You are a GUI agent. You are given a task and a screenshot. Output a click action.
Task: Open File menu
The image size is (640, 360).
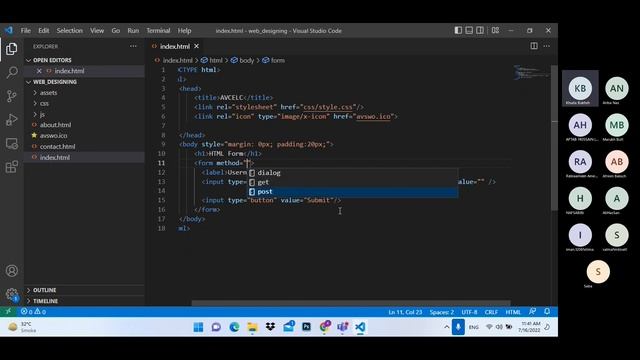(x=26, y=31)
